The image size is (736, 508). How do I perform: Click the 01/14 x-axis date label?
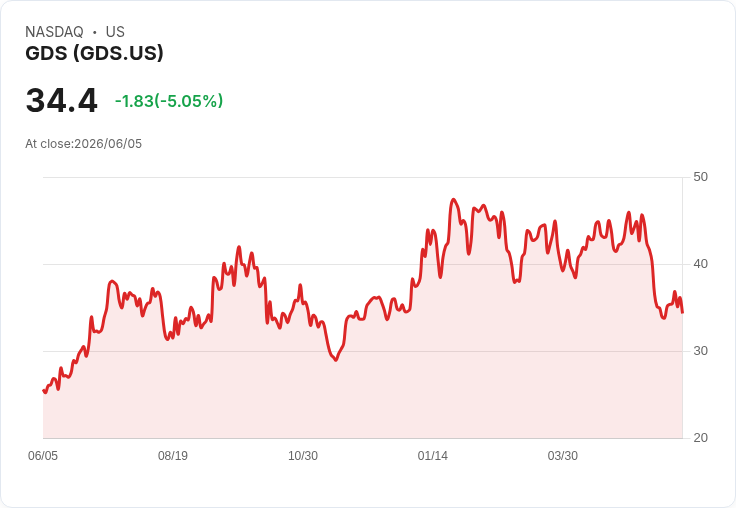click(432, 456)
